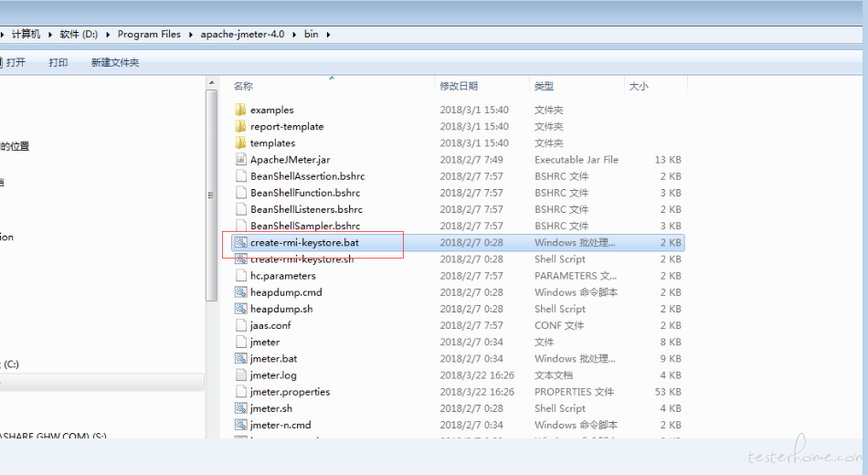Viewport: 868px width, 475px height.
Task: Select the create-rmi-keystore.bat file icon
Action: [x=241, y=243]
